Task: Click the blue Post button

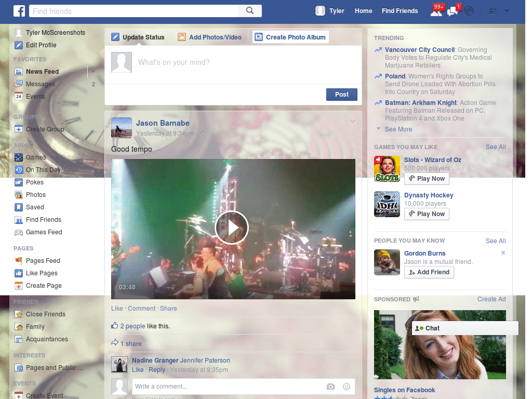Action: pos(342,95)
